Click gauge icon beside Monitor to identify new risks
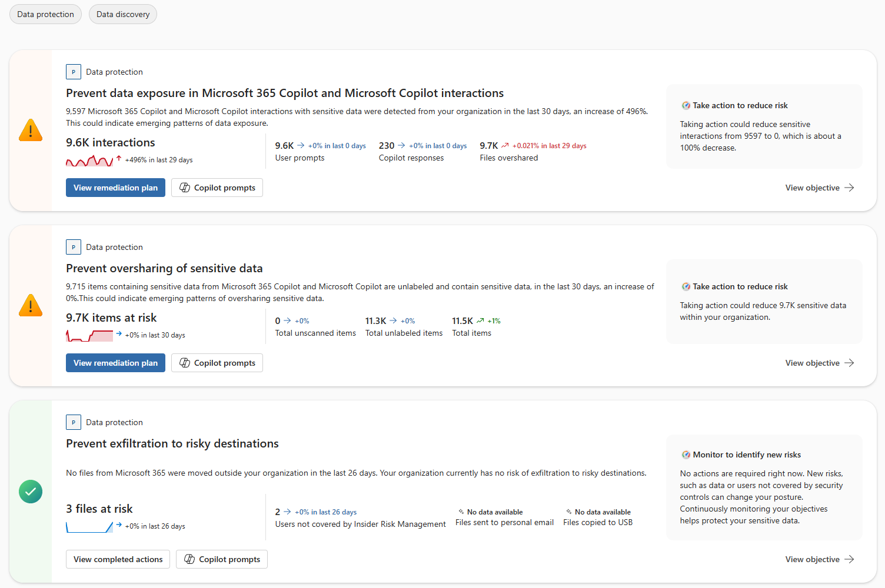 (x=686, y=455)
